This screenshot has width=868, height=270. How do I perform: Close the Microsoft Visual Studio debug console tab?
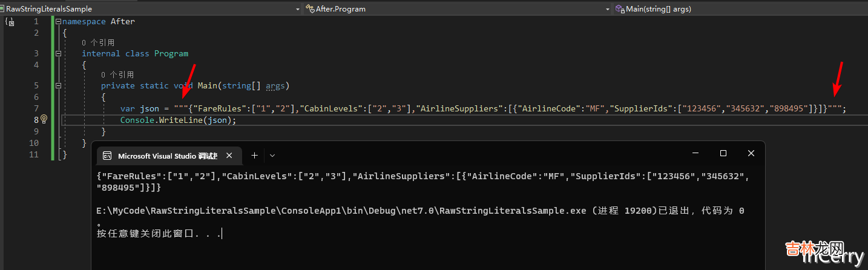(229, 156)
